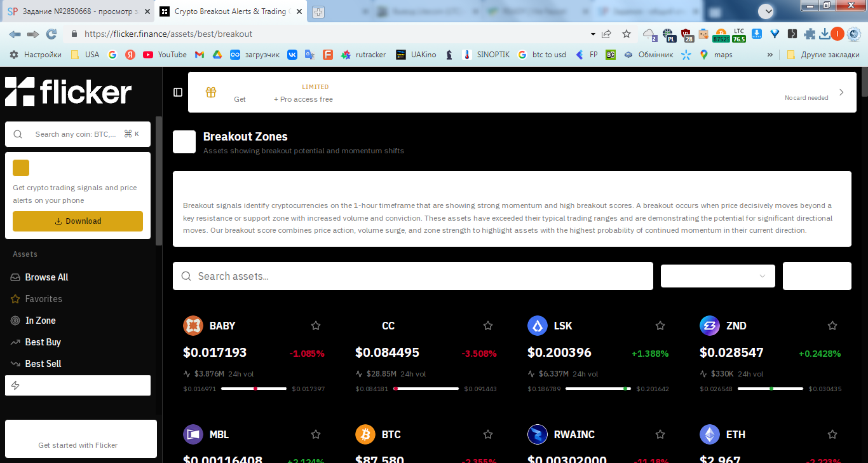Toggle the sidebar panel collapse icon
Screen dimensions: 868x463
(178, 92)
